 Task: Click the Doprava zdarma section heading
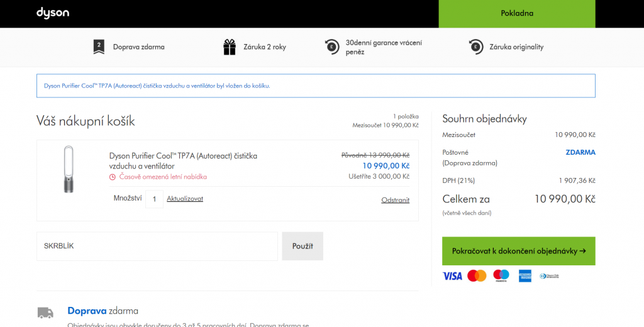(x=103, y=311)
